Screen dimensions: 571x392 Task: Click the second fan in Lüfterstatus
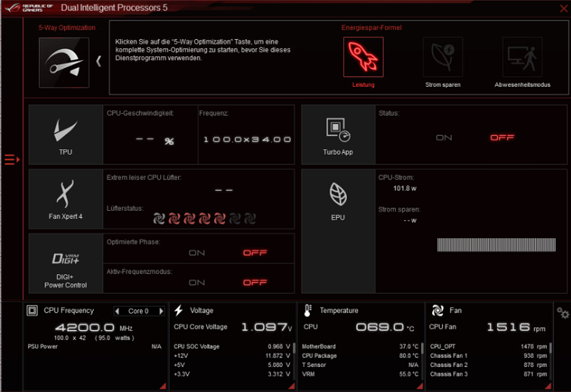[x=174, y=219]
